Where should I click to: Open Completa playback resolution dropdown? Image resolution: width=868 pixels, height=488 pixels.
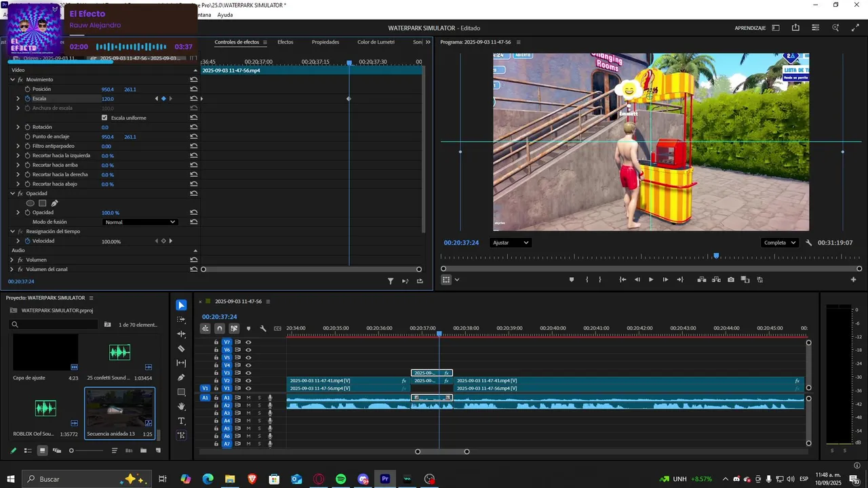pyautogui.click(x=778, y=243)
